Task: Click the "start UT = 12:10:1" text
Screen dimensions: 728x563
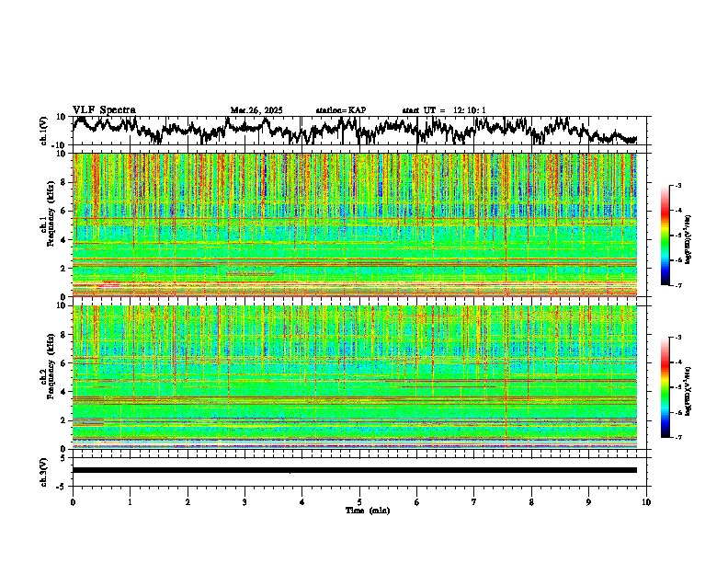Action: click(444, 110)
